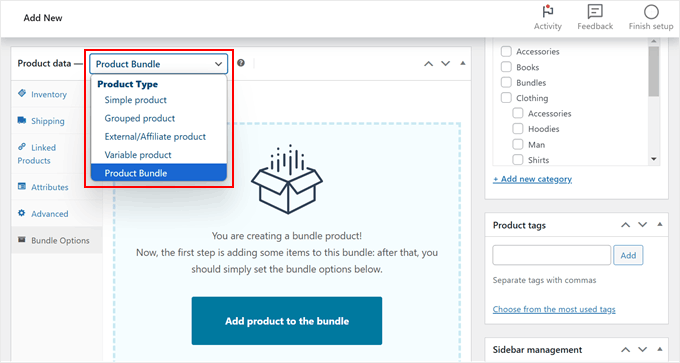Collapse the Product data panel
This screenshot has height=363, width=680.
coord(463,63)
